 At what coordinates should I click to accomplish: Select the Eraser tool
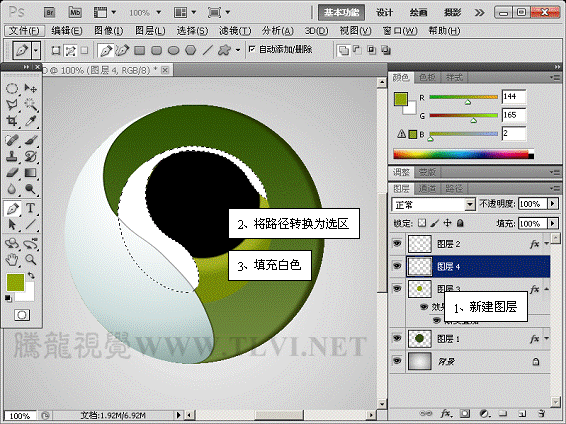12,172
